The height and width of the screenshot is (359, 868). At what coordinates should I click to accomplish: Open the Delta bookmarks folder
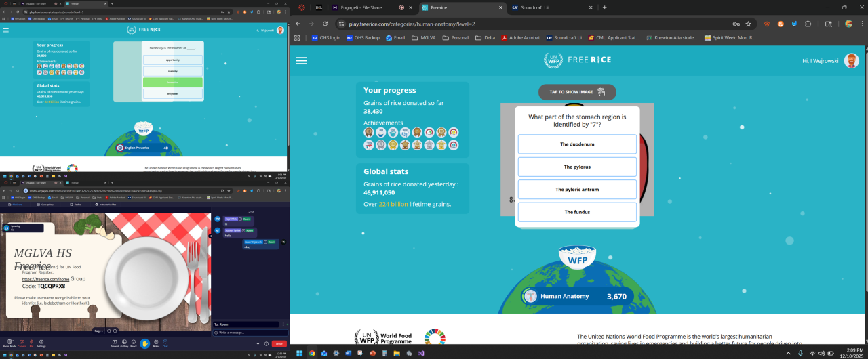(485, 38)
